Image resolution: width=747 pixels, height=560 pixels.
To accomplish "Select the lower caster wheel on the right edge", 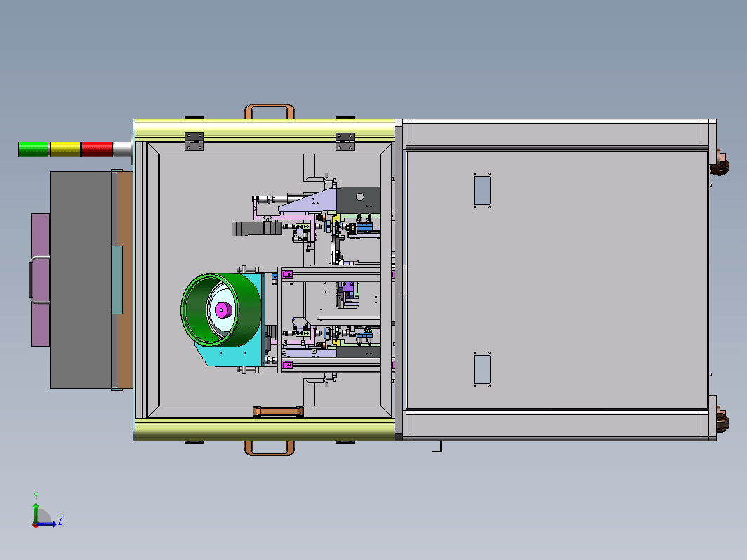I will coord(722,420).
